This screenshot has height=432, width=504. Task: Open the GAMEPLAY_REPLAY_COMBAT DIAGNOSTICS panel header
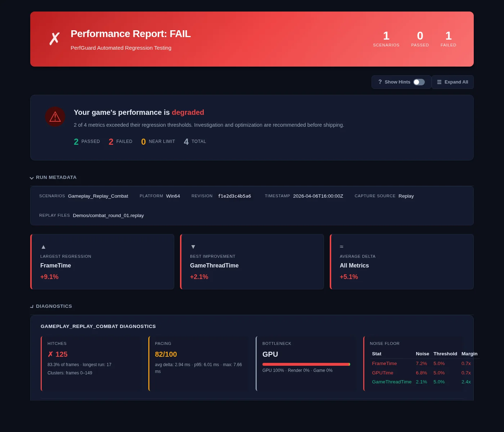tap(98, 326)
